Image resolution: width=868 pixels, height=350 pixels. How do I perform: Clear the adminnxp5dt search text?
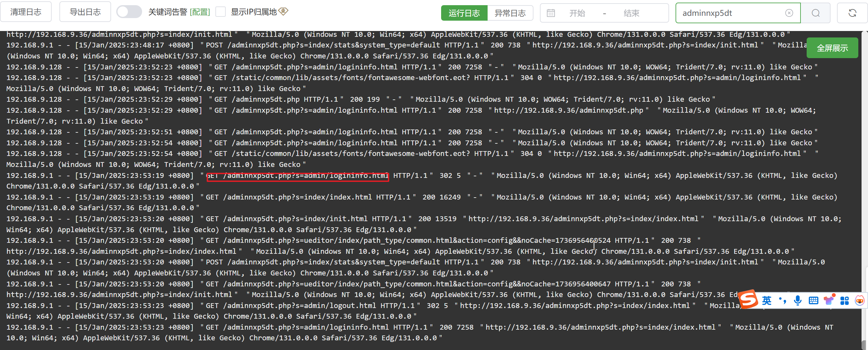pos(789,13)
